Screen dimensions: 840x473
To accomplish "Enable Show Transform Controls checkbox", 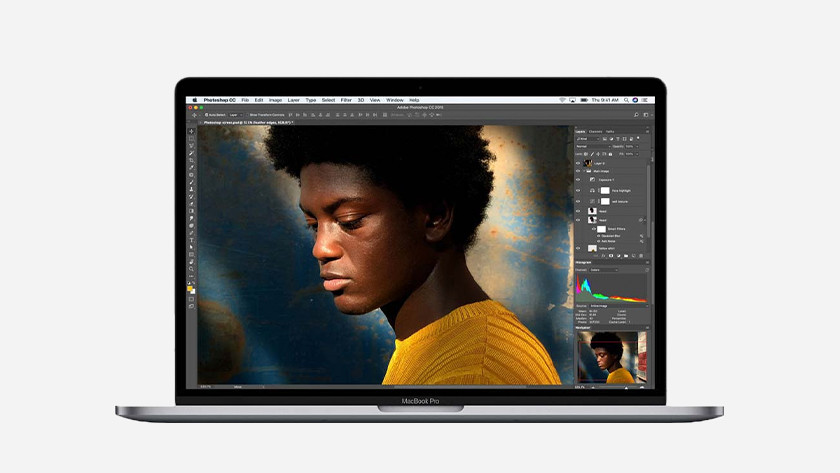I will click(x=248, y=115).
